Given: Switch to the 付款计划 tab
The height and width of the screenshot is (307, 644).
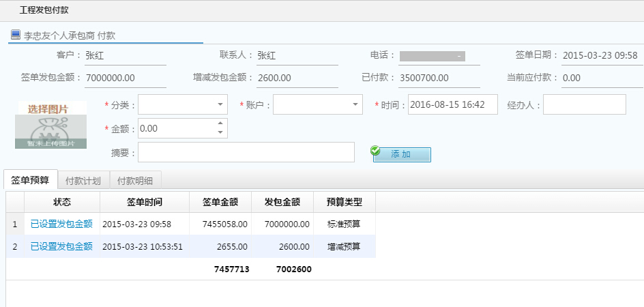Looking at the screenshot, I should pyautogui.click(x=83, y=181).
